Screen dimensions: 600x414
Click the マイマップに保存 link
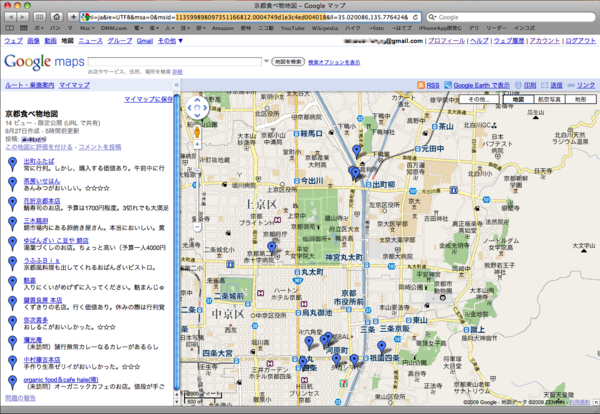point(148,99)
